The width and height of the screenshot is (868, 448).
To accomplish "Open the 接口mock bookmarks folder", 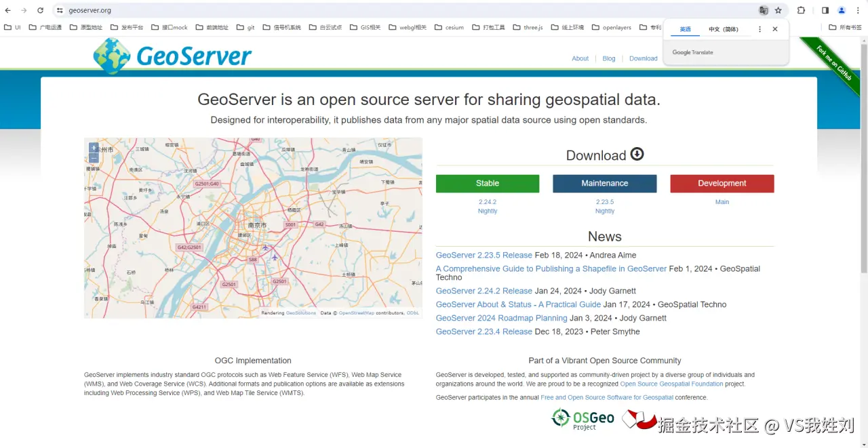I will point(170,28).
